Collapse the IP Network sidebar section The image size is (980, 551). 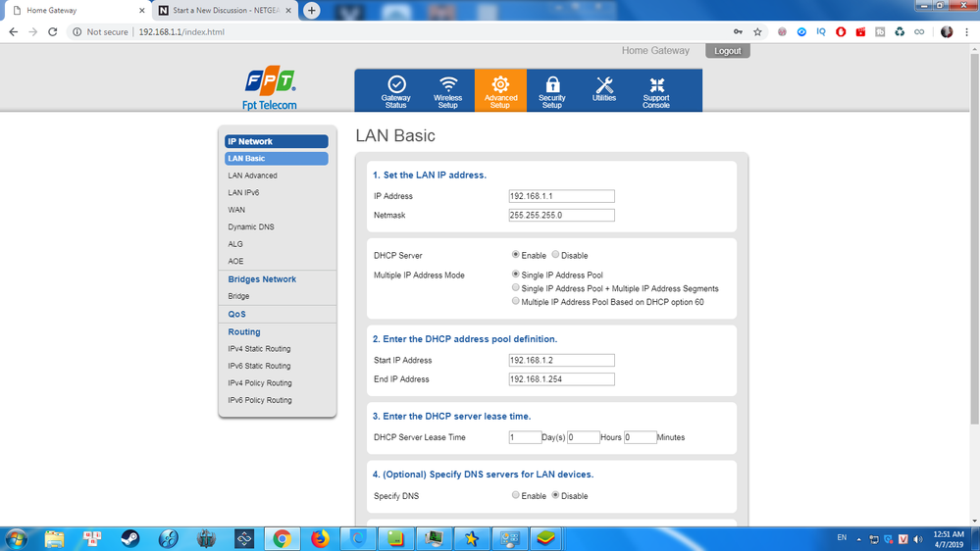click(276, 141)
